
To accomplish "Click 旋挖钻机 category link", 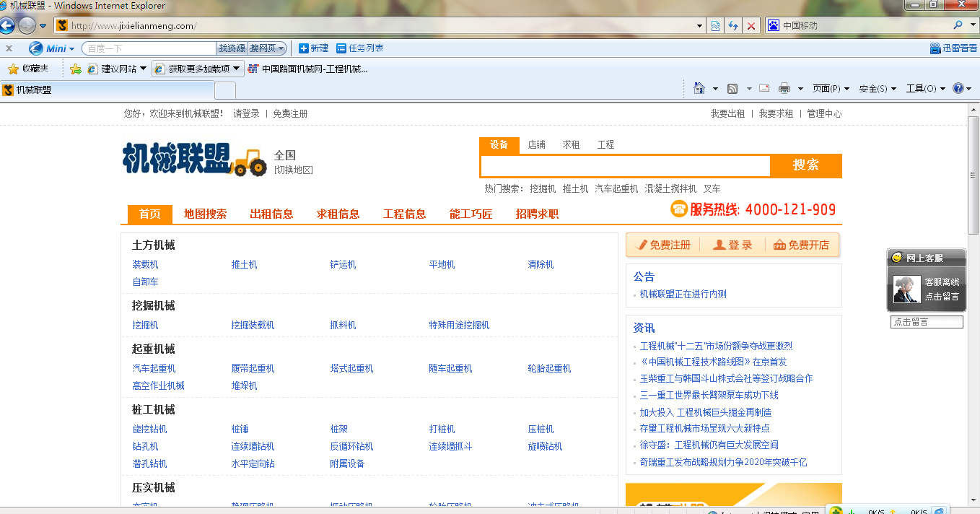I will 149,429.
